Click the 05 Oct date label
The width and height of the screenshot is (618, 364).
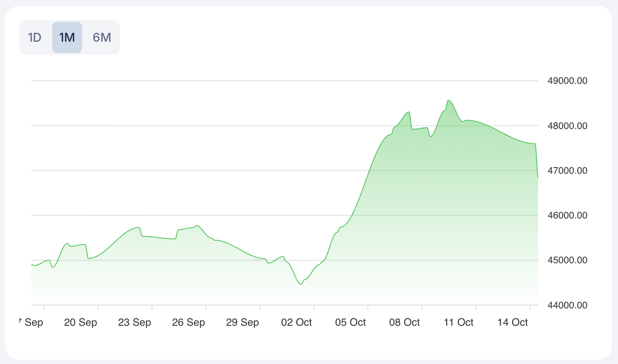[x=351, y=322]
